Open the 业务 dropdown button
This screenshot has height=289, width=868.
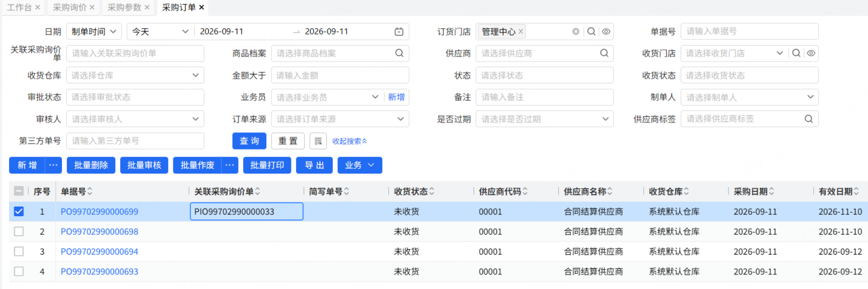coord(360,165)
